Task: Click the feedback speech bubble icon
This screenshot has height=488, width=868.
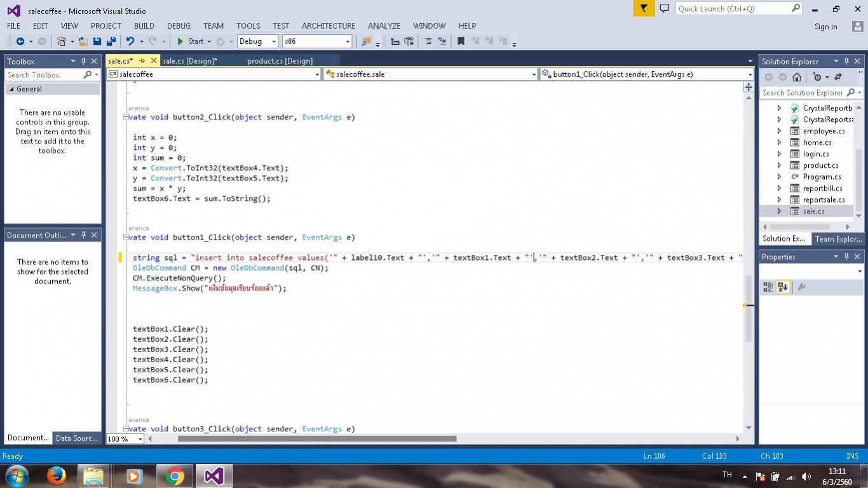Action: (665, 8)
